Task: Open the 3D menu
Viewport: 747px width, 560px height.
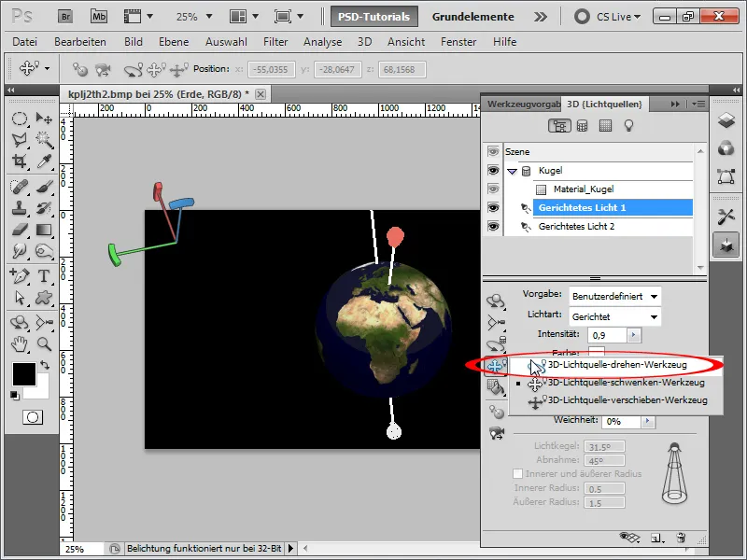Action: 365,42
